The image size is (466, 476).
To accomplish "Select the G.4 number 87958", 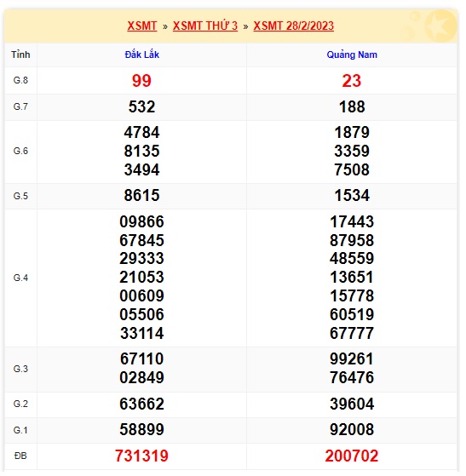I will [352, 240].
